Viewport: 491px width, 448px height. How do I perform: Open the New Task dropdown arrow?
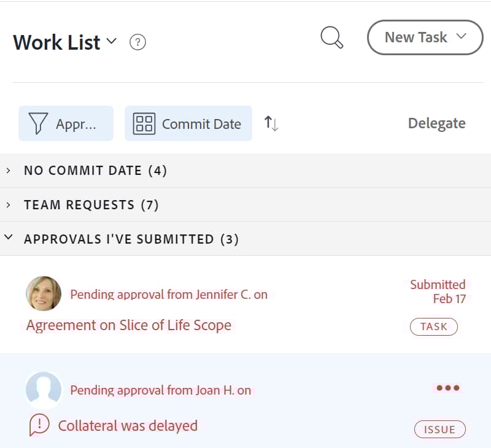point(460,37)
